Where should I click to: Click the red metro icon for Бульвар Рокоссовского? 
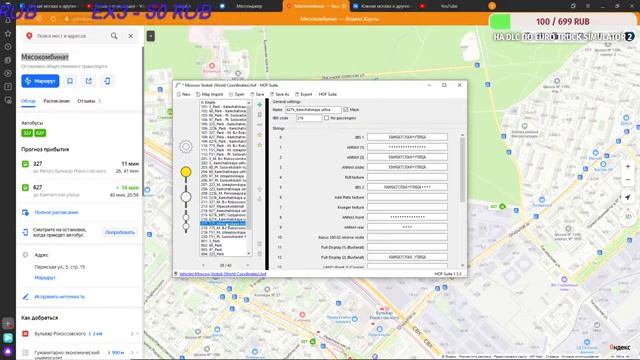[25, 333]
